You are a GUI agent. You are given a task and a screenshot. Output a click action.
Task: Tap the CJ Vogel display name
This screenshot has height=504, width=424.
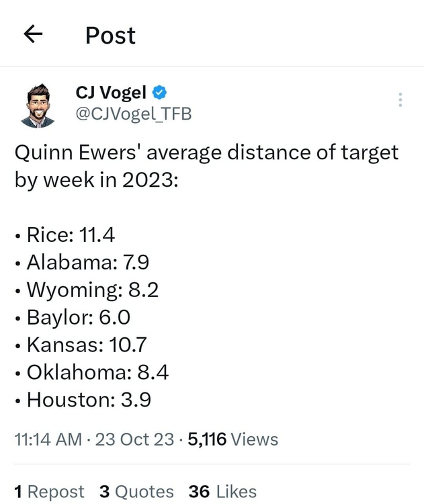111,93
